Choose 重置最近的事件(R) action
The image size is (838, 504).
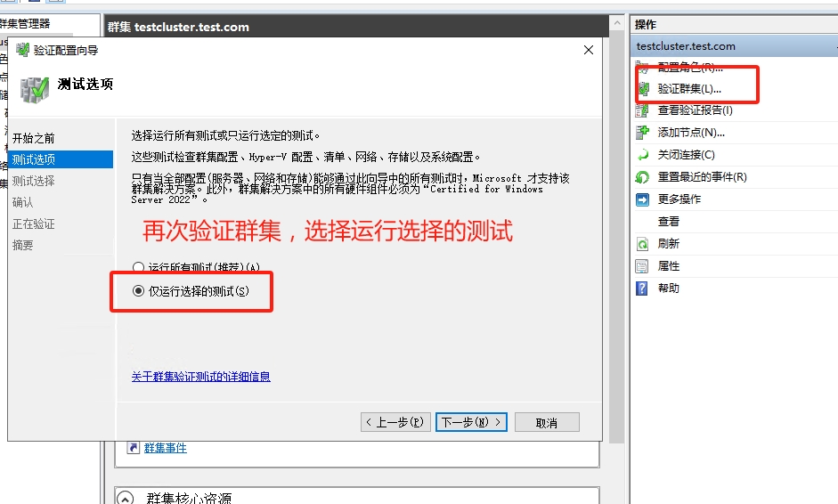pos(703,177)
